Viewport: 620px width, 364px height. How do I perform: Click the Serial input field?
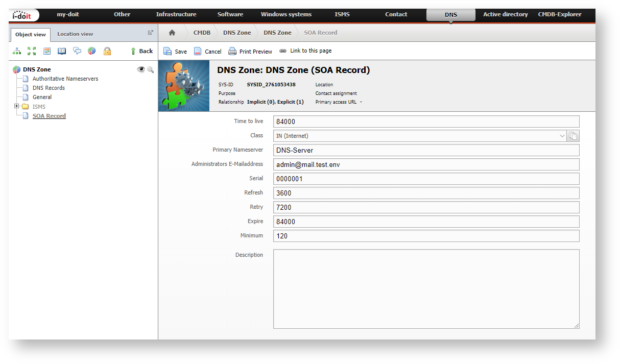point(426,179)
